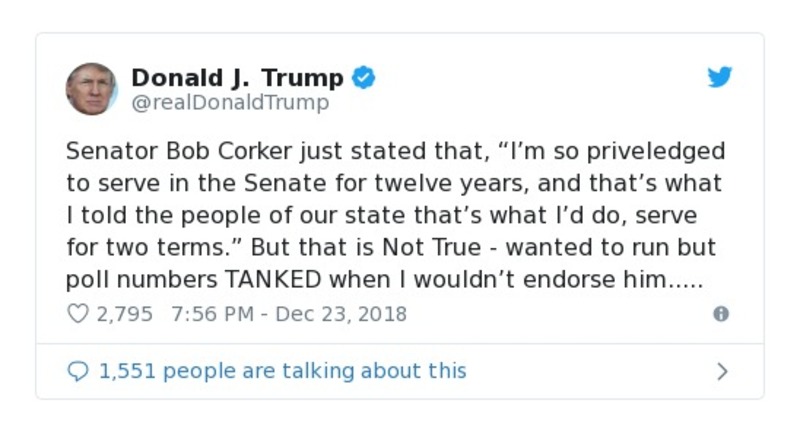Click the 2,795 likes count
This screenshot has height=432, width=800.
click(x=124, y=314)
